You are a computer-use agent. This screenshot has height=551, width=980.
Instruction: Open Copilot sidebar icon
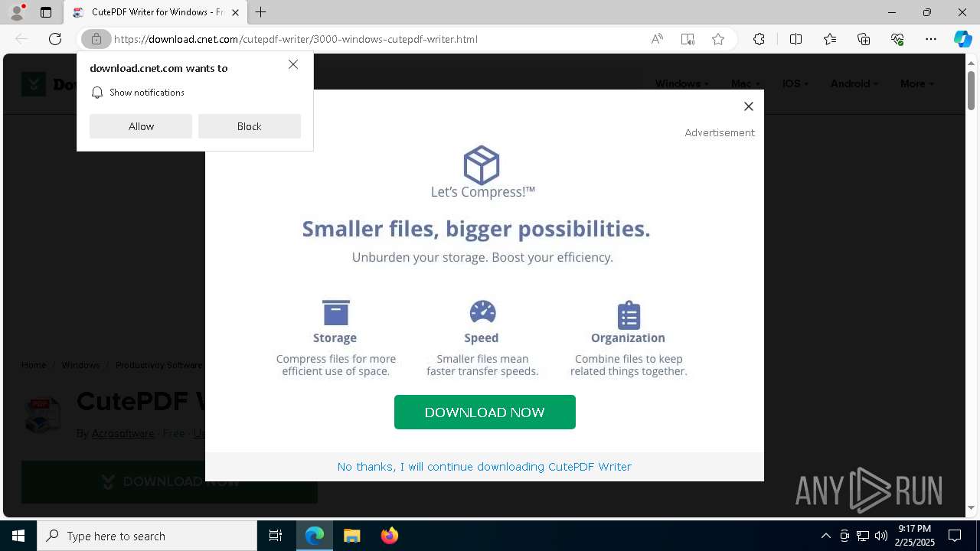962,39
